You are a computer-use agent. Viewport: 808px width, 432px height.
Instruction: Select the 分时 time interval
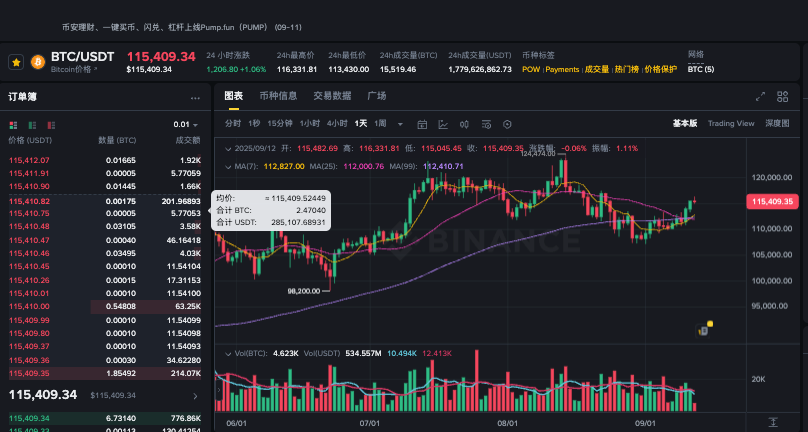(x=233, y=124)
